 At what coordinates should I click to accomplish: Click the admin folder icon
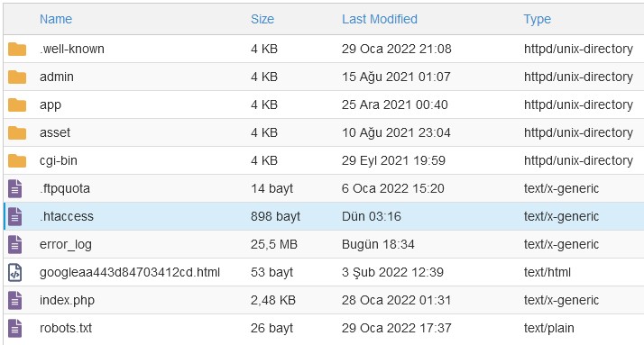17,77
